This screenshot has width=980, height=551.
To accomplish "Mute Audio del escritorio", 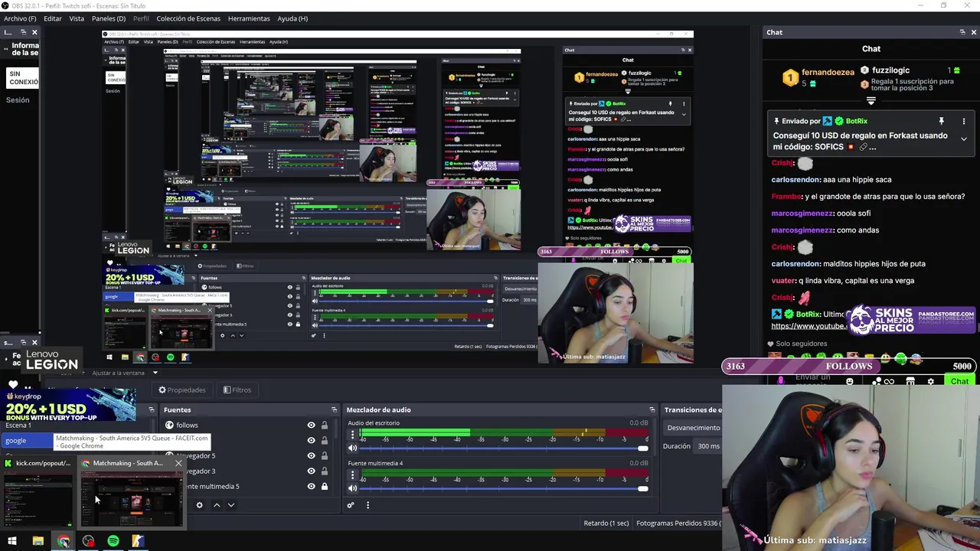I will pos(353,448).
